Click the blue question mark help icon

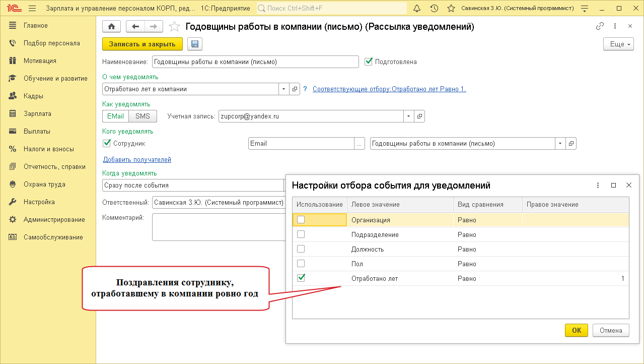(305, 89)
